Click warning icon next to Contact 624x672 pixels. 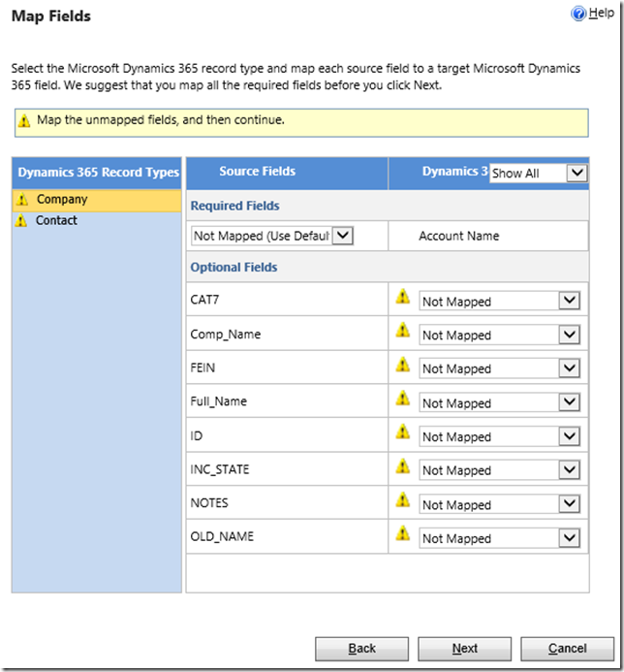tap(20, 221)
